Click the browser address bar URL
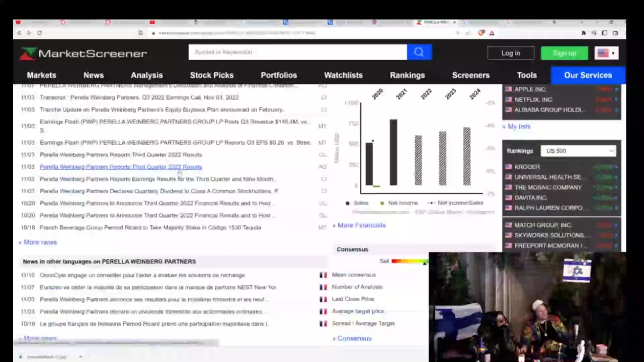 (x=236, y=33)
